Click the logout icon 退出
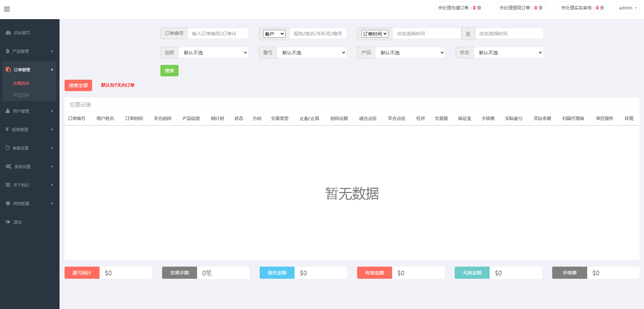The image size is (644, 309). coord(8,222)
